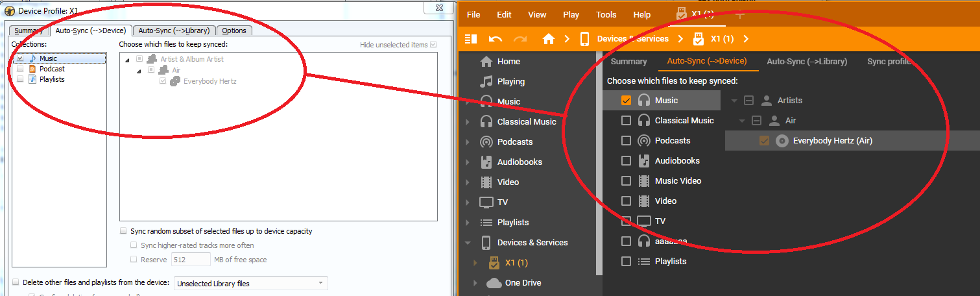Toggle the sidebar panel layout icon
Screen dimensions: 980x296
tap(472, 39)
